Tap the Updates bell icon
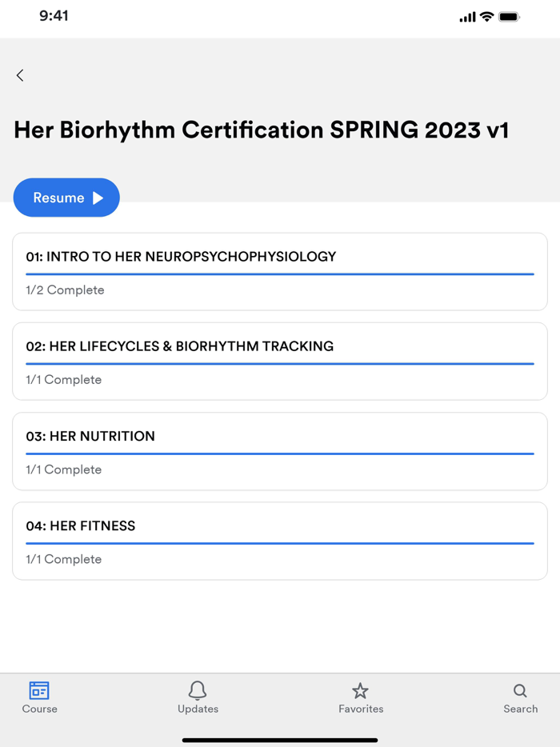Screen dimensions: 560x747 198,691
